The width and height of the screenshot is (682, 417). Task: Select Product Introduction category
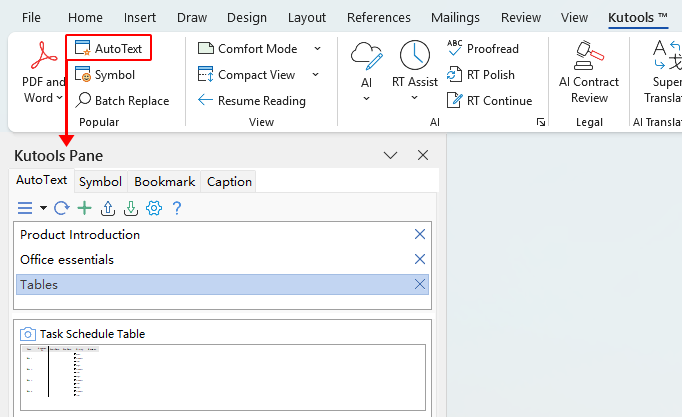point(222,234)
